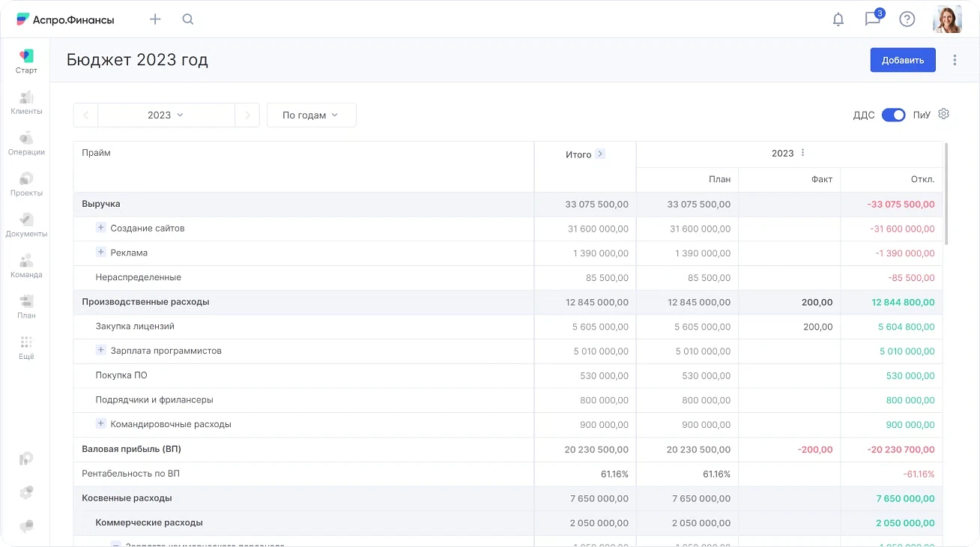Open the По годам grouping dropdown
This screenshot has height=547, width=980.
[311, 115]
